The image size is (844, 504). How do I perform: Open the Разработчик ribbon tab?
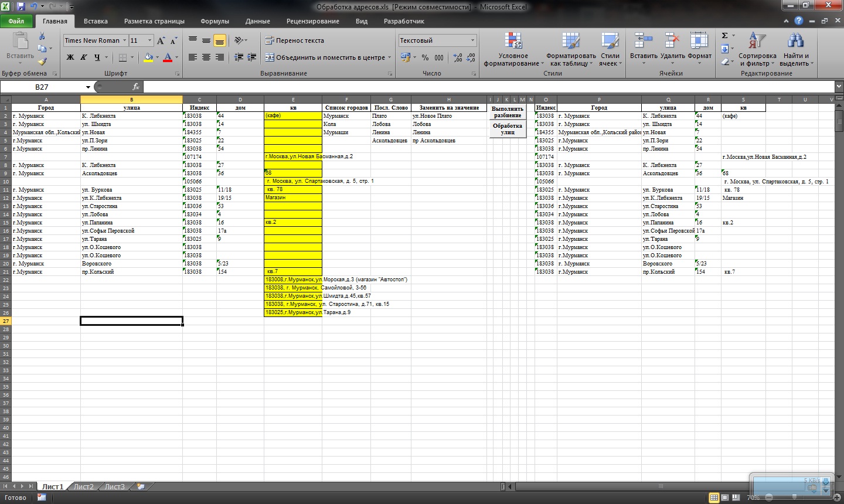click(404, 21)
